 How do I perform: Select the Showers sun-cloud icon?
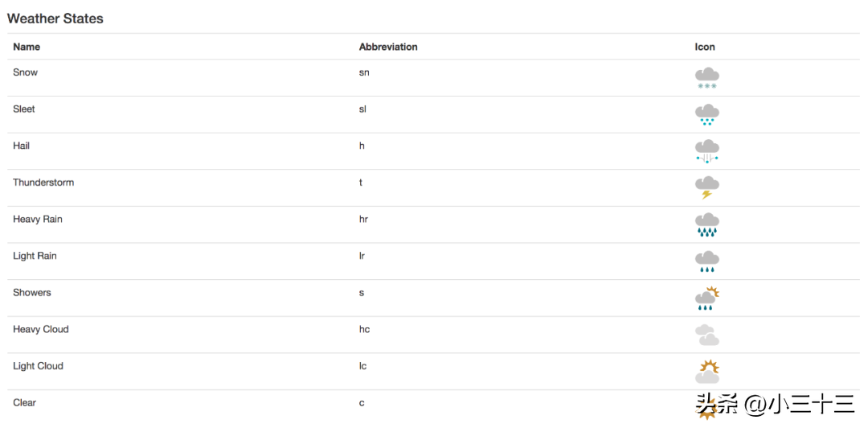[x=707, y=298]
